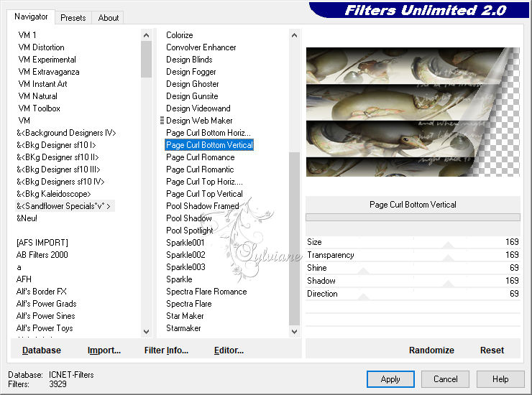Click the Apply button
The width and height of the screenshot is (532, 395).
coord(390,379)
